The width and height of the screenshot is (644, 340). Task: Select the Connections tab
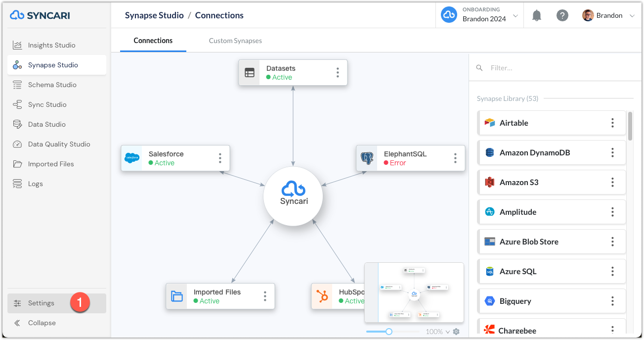153,41
